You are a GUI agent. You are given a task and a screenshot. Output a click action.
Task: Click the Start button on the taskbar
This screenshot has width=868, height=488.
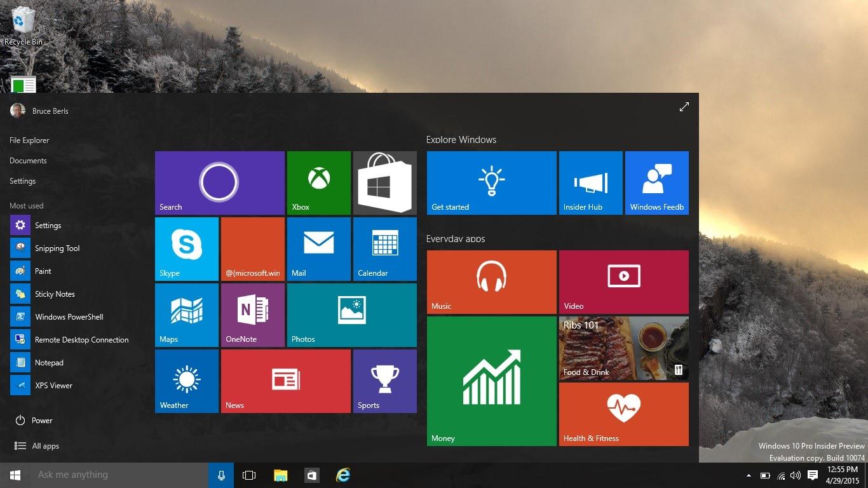(x=15, y=475)
